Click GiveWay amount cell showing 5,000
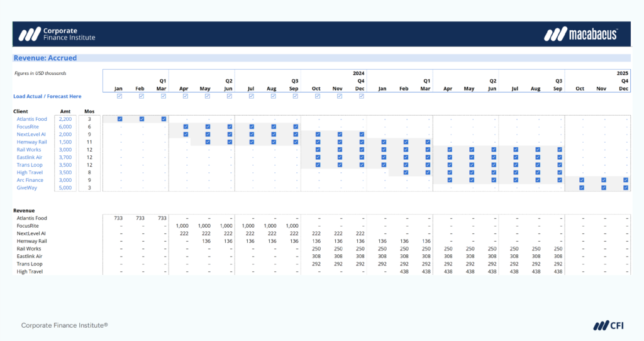The height and width of the screenshot is (341, 644). 65,187
